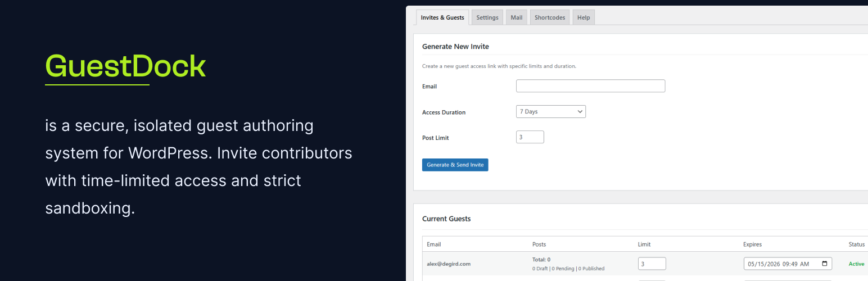
Task: Click the Limit column header
Action: click(x=644, y=244)
